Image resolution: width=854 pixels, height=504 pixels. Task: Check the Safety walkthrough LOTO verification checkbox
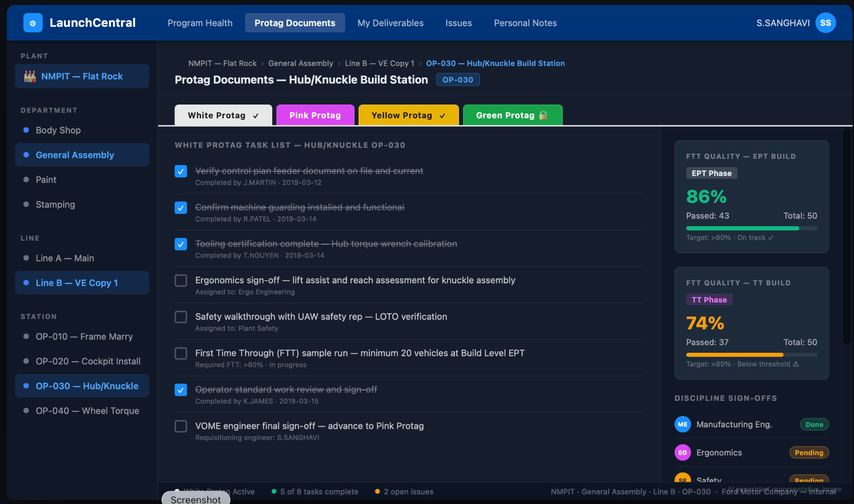[x=181, y=317]
